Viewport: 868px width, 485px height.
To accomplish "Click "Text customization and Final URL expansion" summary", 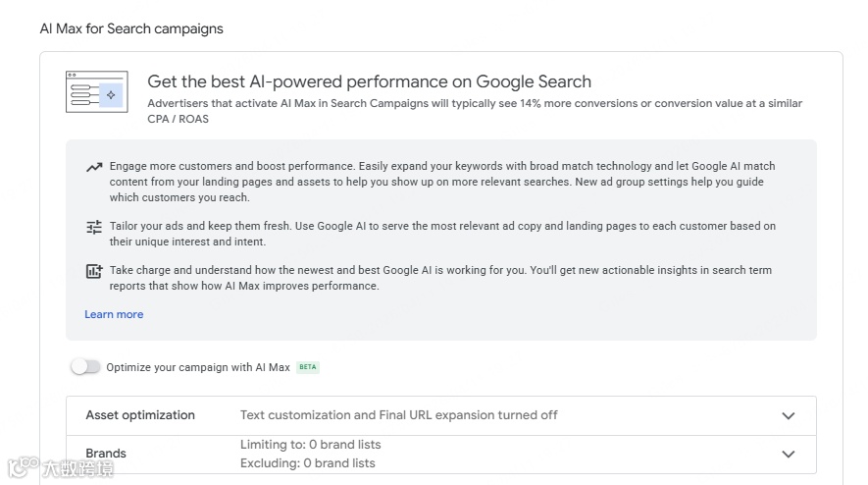I will point(398,415).
